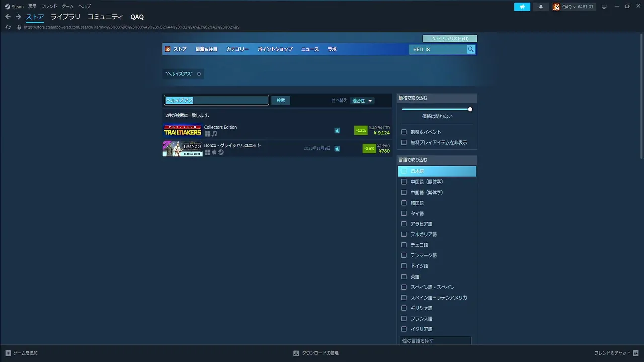
Task: Click the lock icon beside URL
Action: click(x=19, y=27)
